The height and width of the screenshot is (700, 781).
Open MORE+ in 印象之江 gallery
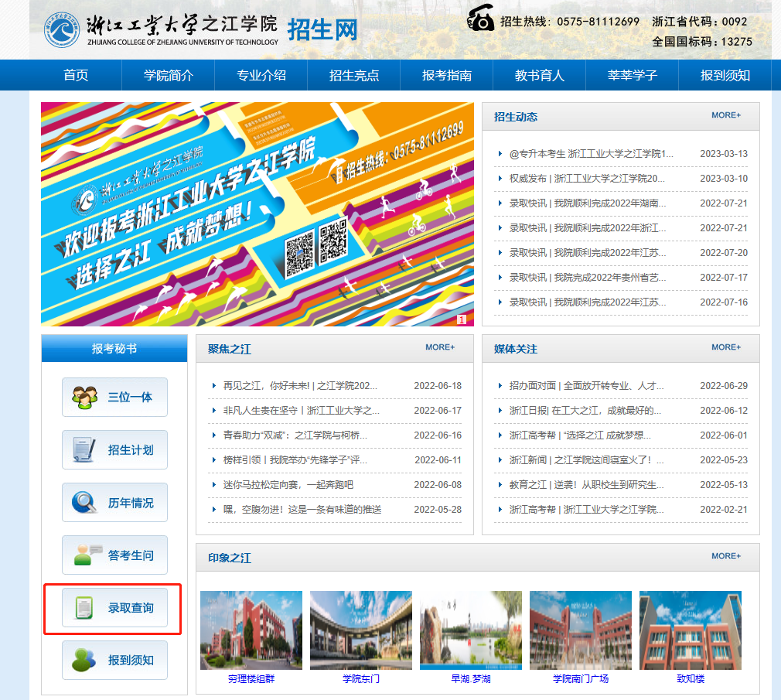click(x=725, y=556)
